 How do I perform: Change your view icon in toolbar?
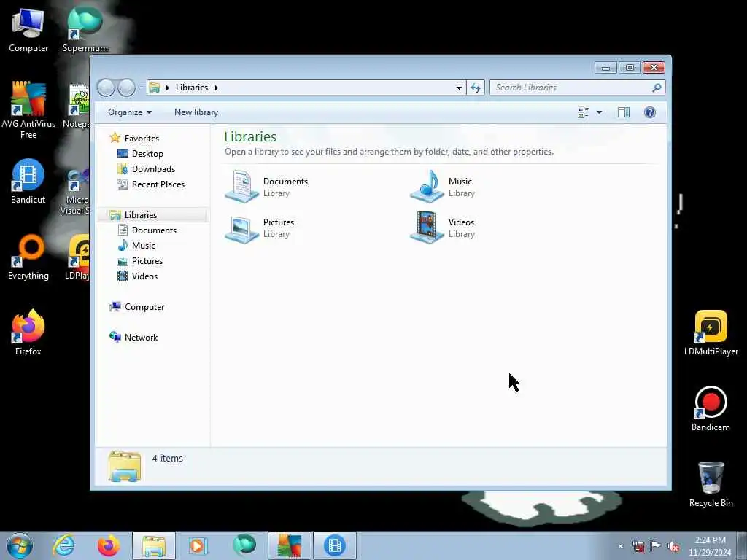point(584,112)
